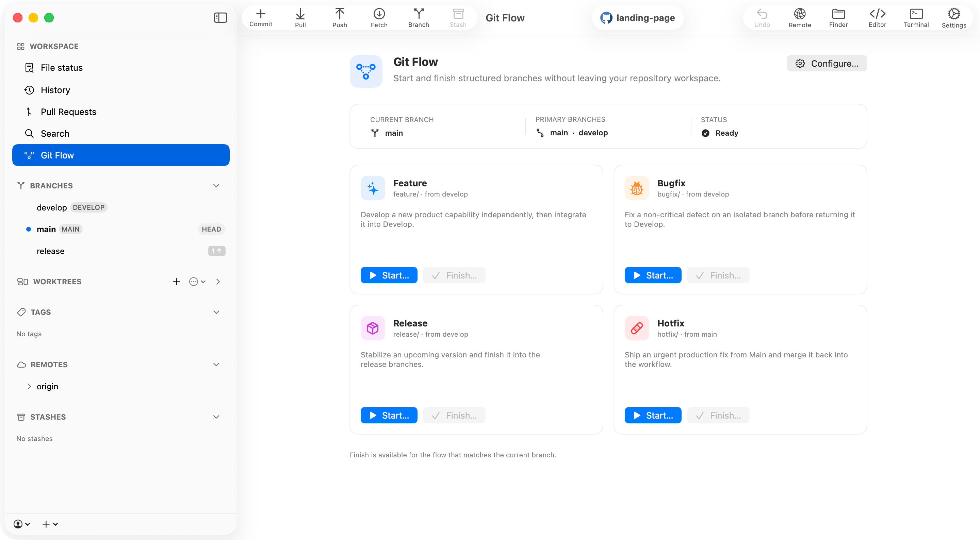Viewport: 980px width, 540px height.
Task: Open Git Flow Configure settings
Action: pos(826,64)
